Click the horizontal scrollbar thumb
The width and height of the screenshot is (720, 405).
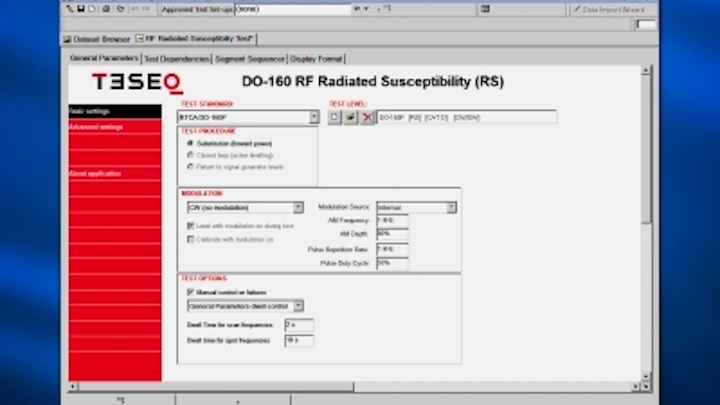click(215, 387)
